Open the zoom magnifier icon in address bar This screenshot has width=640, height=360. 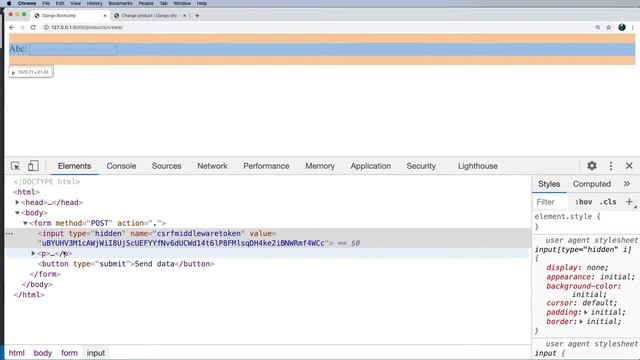coord(598,27)
